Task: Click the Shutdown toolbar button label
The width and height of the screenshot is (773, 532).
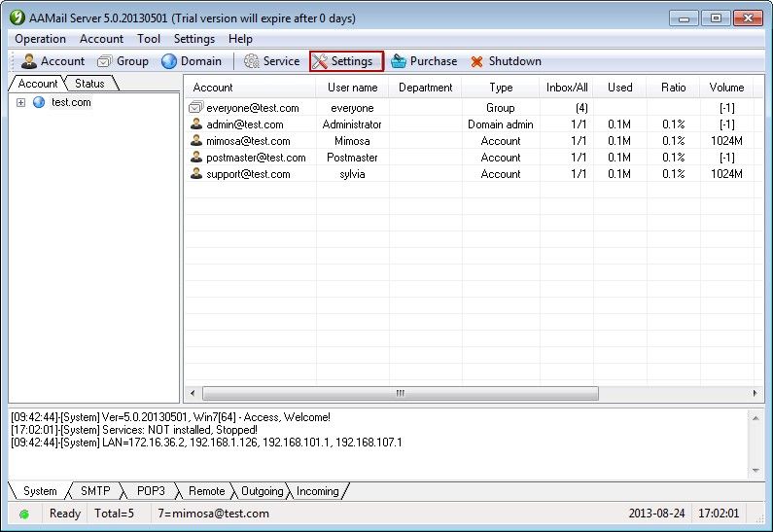Action: (515, 61)
